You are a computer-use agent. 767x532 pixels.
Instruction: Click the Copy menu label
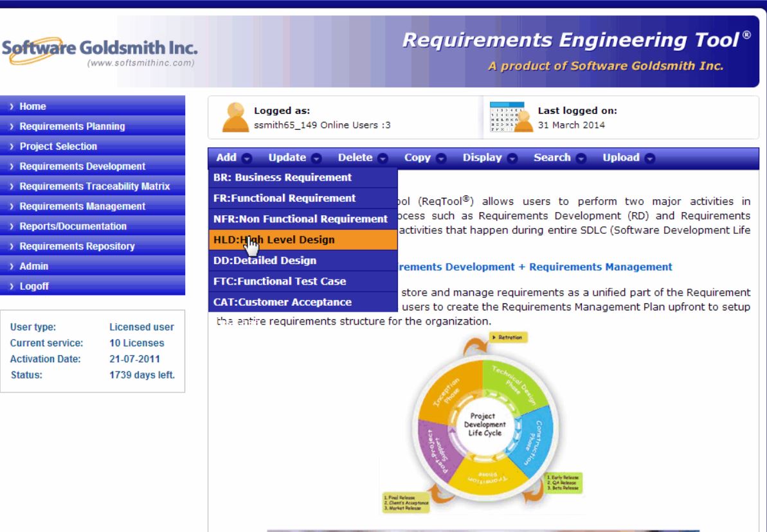tap(417, 157)
